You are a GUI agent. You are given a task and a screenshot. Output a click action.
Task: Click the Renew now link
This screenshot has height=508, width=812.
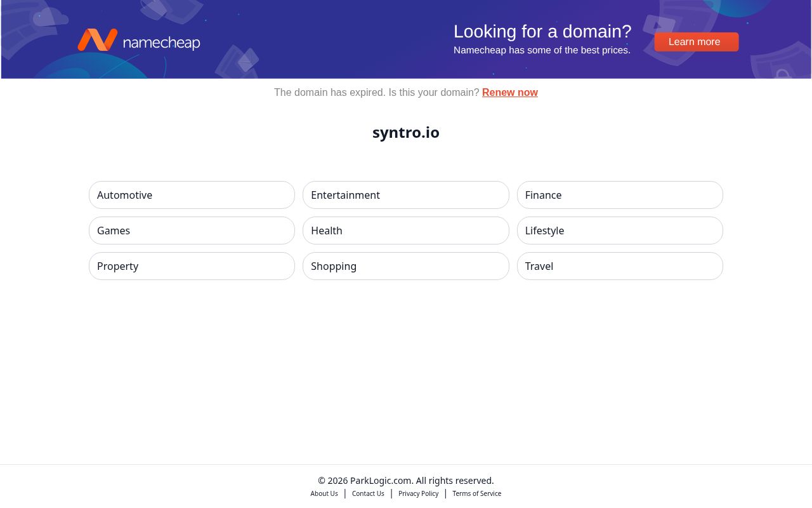510,92
